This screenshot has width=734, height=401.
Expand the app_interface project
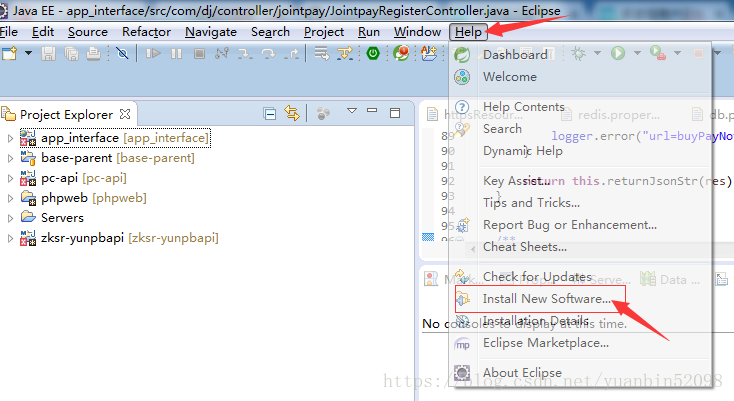coord(10,138)
